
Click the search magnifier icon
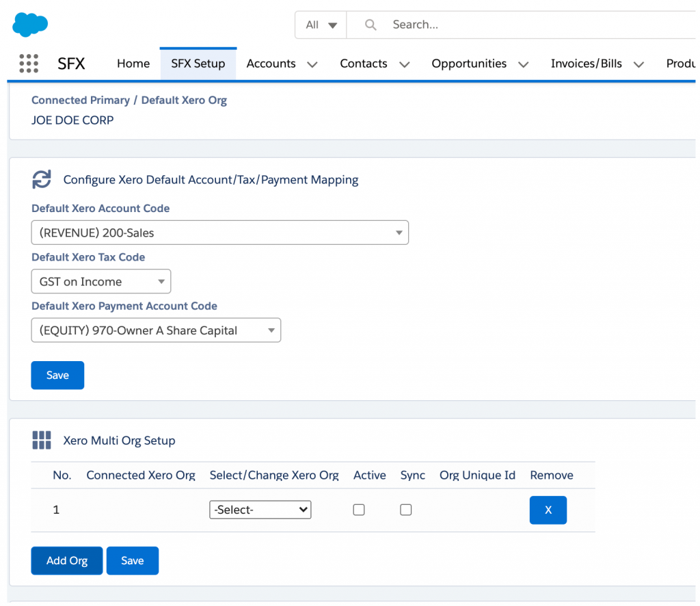pyautogui.click(x=371, y=25)
